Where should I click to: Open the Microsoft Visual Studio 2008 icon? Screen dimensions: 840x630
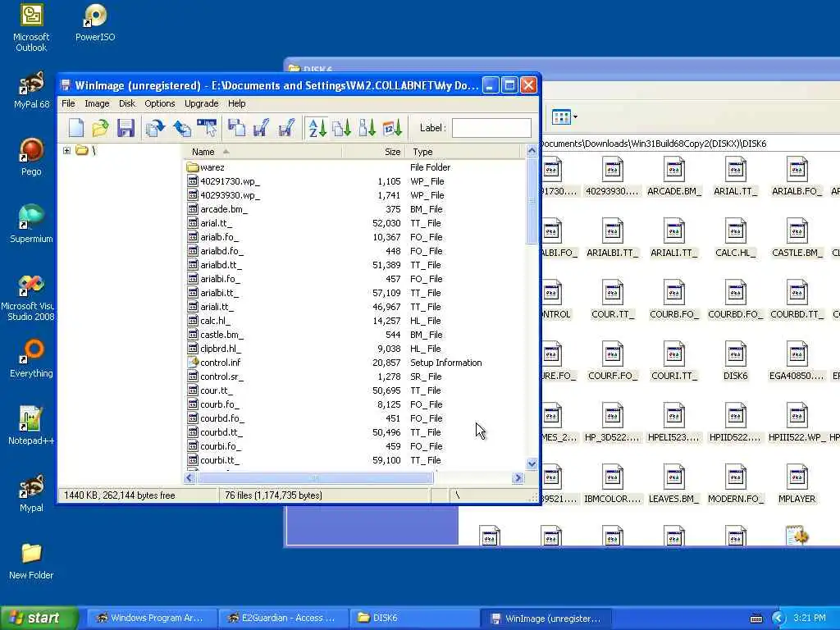(30, 297)
